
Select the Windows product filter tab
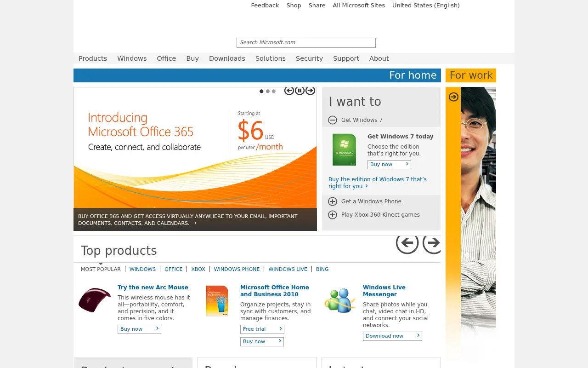point(142,270)
